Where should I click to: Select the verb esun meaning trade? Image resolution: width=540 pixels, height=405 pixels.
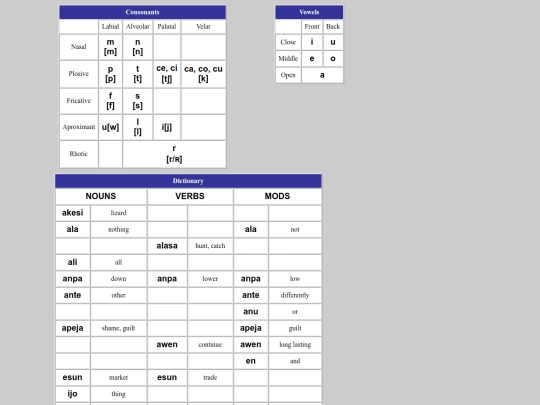coord(167,377)
